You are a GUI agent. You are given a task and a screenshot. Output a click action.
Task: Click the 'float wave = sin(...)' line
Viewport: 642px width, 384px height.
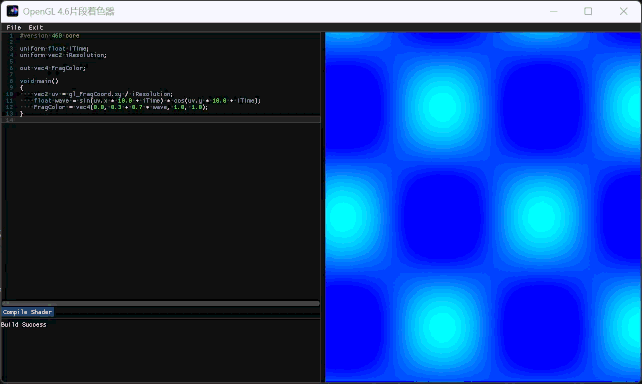(147, 100)
